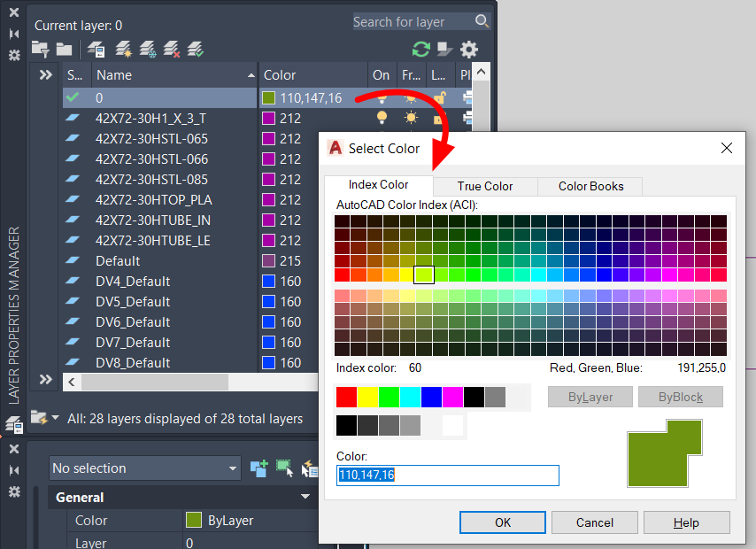Pick the red standard color swatch
The height and width of the screenshot is (549, 756).
click(x=346, y=397)
